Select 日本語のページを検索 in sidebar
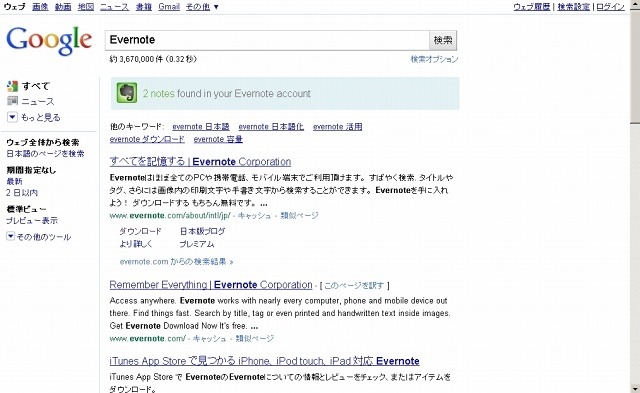The width and height of the screenshot is (640, 393). click(45, 153)
